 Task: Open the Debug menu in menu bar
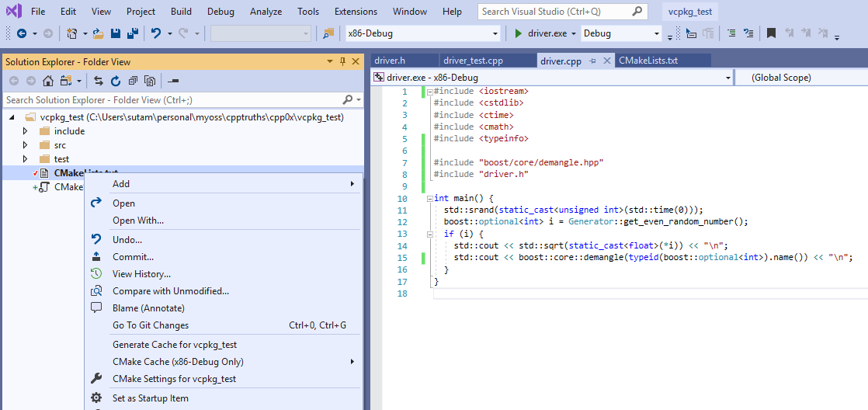click(x=220, y=11)
